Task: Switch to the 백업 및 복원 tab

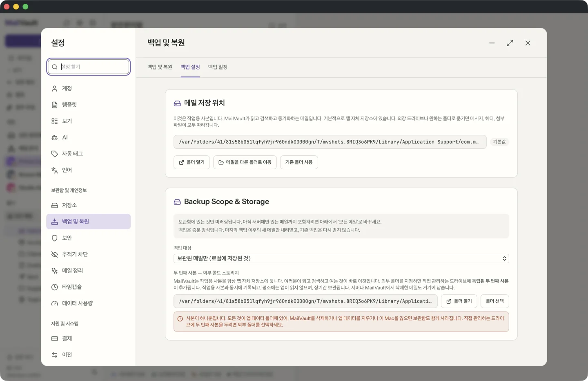Action: click(x=160, y=67)
